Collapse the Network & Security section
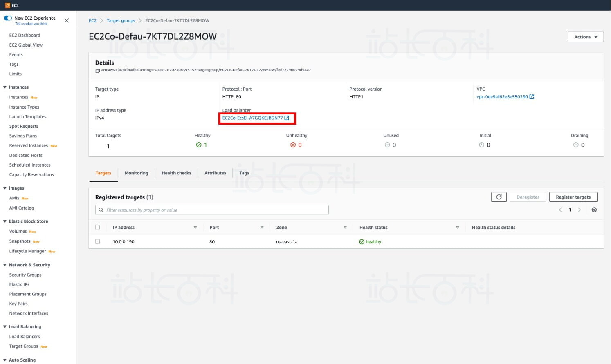 click(5, 265)
